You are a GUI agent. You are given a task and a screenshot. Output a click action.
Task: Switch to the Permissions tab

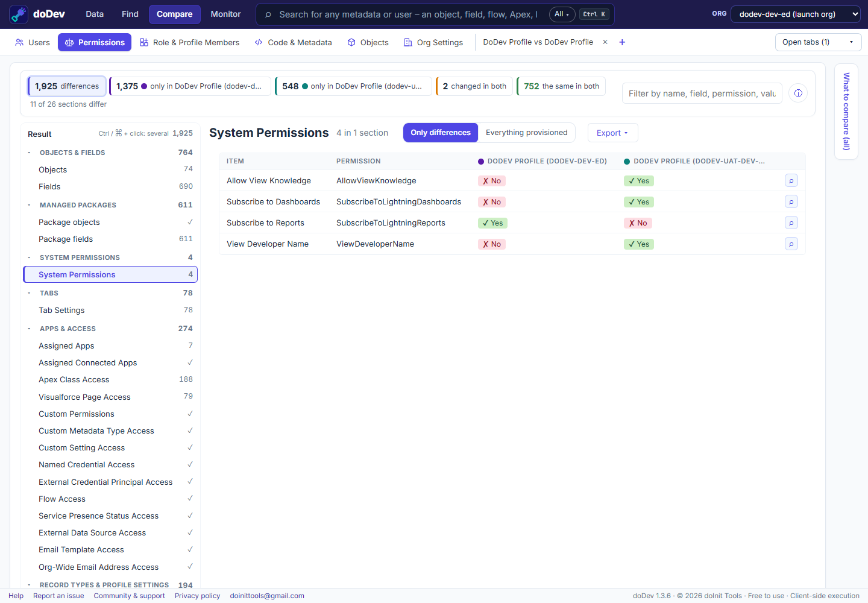click(95, 42)
